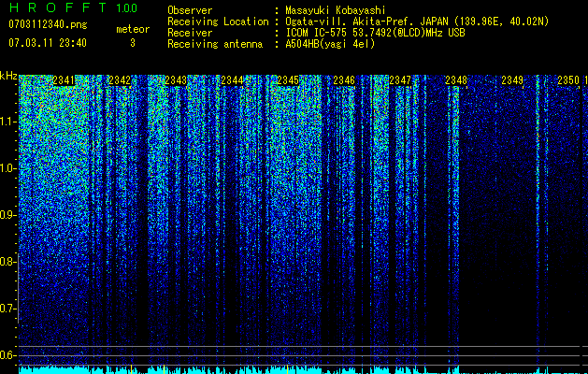Click the 0.8 kHz axis tick
Viewport: 588px width, 374px height.
click(x=8, y=262)
